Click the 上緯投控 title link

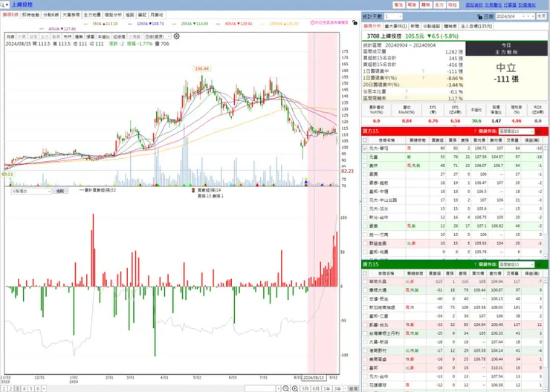[x=22, y=4]
